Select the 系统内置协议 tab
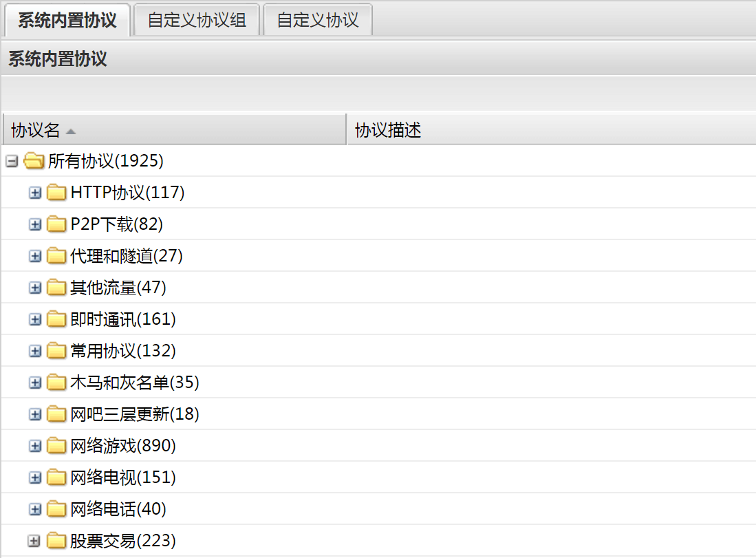756x558 pixels. [67, 20]
